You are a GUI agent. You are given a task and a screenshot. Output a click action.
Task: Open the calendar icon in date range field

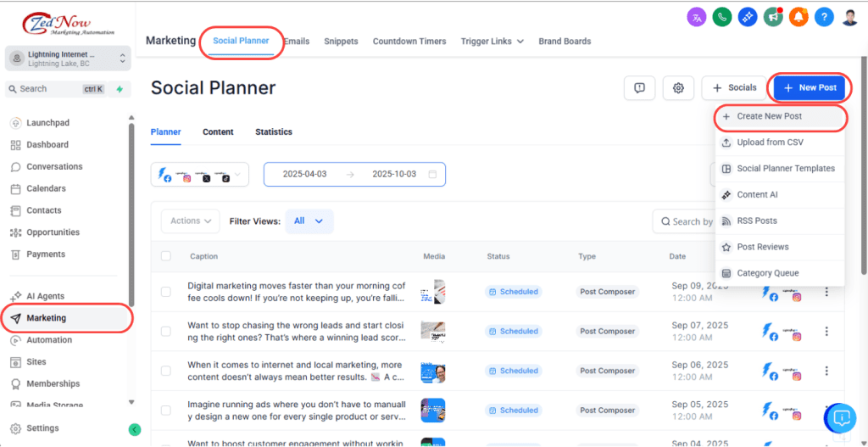(x=432, y=174)
